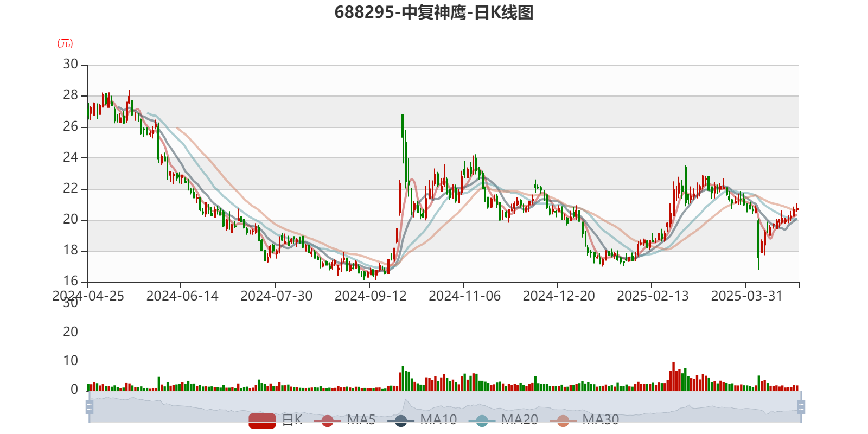Screen dimensions: 868x434
Task: Click the chart title 688295-中复神鹰-日K线图
Action: click(434, 12)
